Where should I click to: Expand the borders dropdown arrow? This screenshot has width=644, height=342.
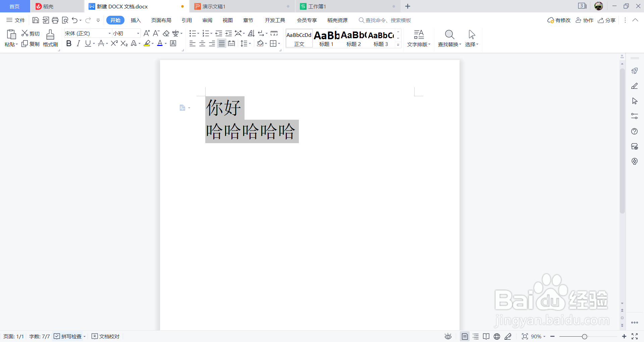tap(279, 44)
